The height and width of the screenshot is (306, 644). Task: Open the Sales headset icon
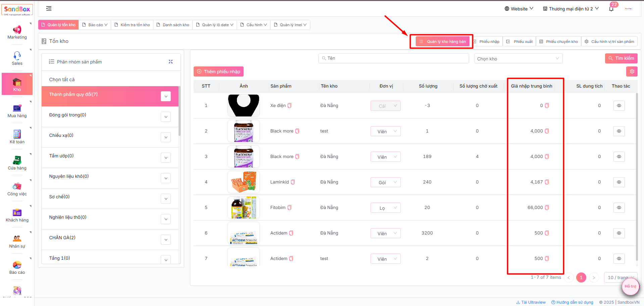click(x=17, y=56)
